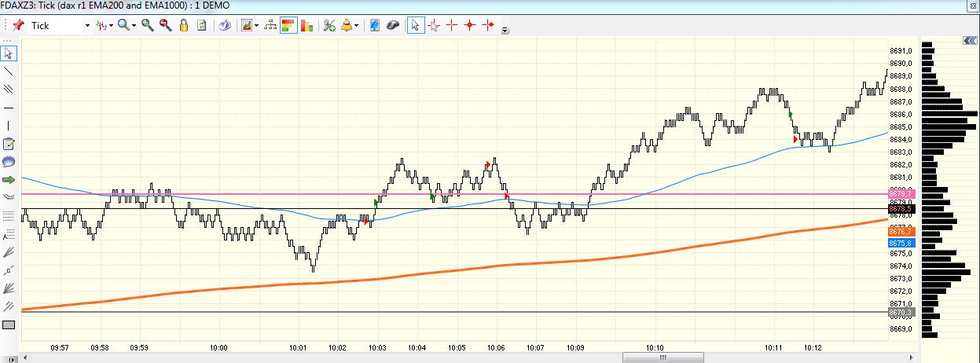
Task: Select the fan lines drawing tool
Action: coord(9,251)
